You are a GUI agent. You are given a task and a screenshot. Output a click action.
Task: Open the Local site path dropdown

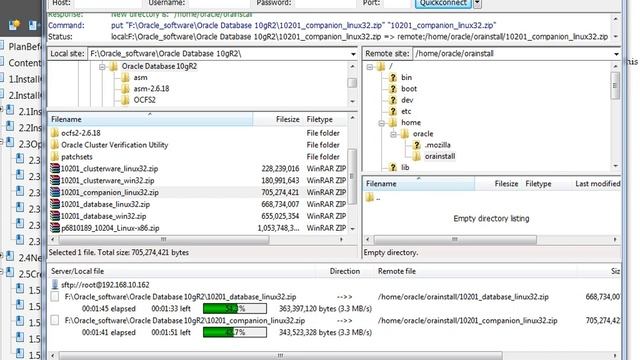pyautogui.click(x=353, y=54)
